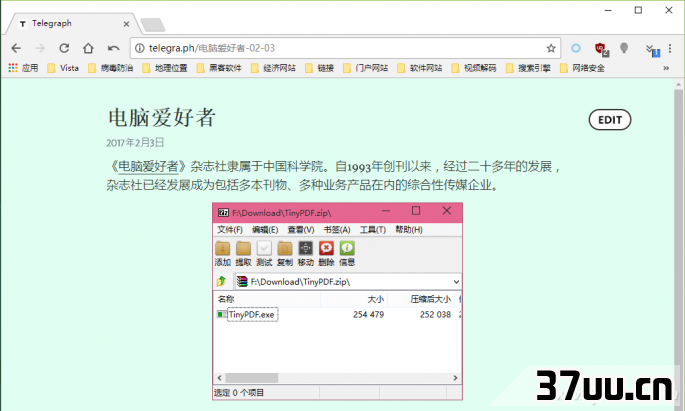Open the 文件(F) menu in 7-Zip
Screen dimensions: 685x411
point(230,230)
